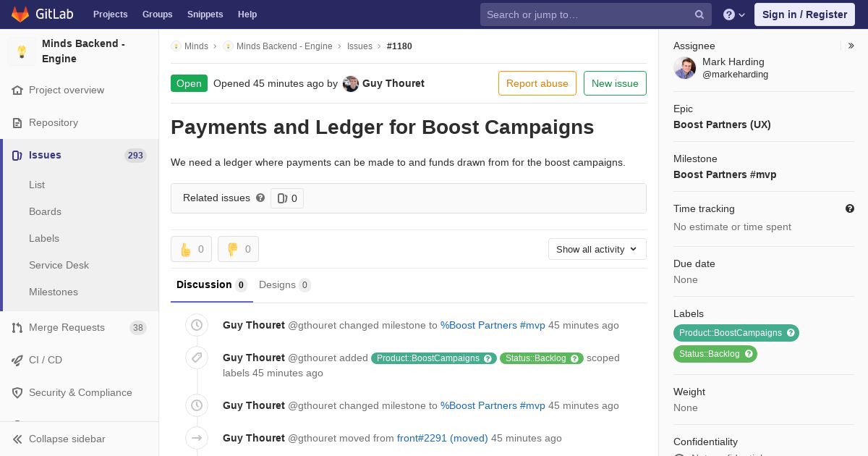Click front#2291 (moved) issue link
The height and width of the screenshot is (456, 868).
click(x=443, y=439)
